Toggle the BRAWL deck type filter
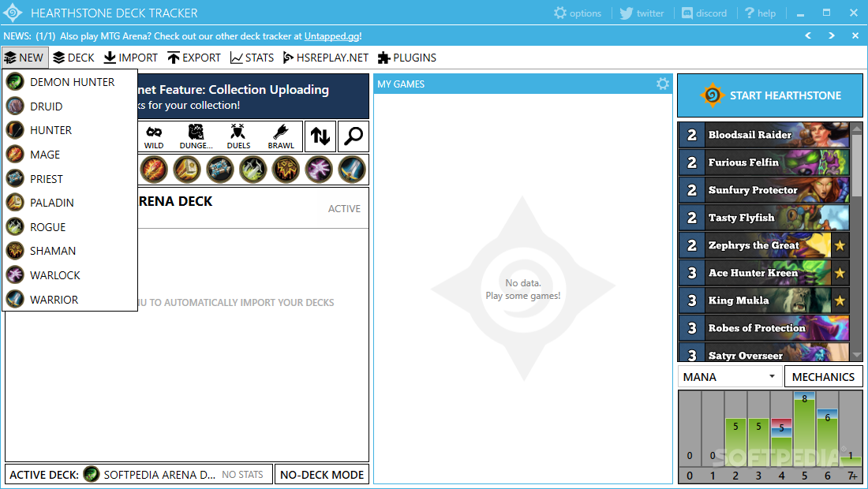 (x=281, y=136)
